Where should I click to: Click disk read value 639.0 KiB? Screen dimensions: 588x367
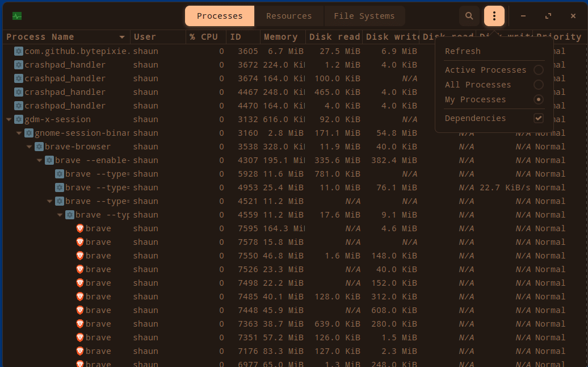click(x=337, y=324)
